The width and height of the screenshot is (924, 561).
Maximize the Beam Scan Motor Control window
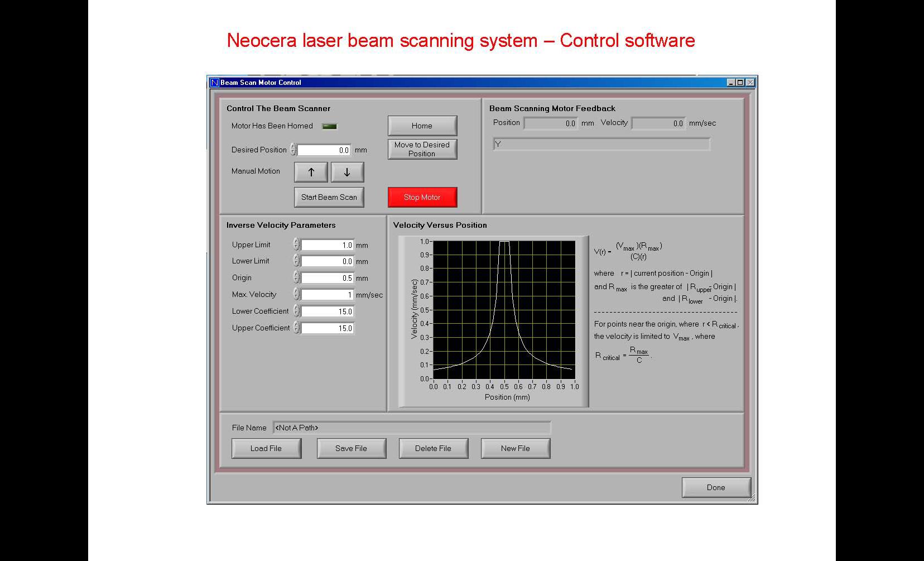click(x=740, y=83)
